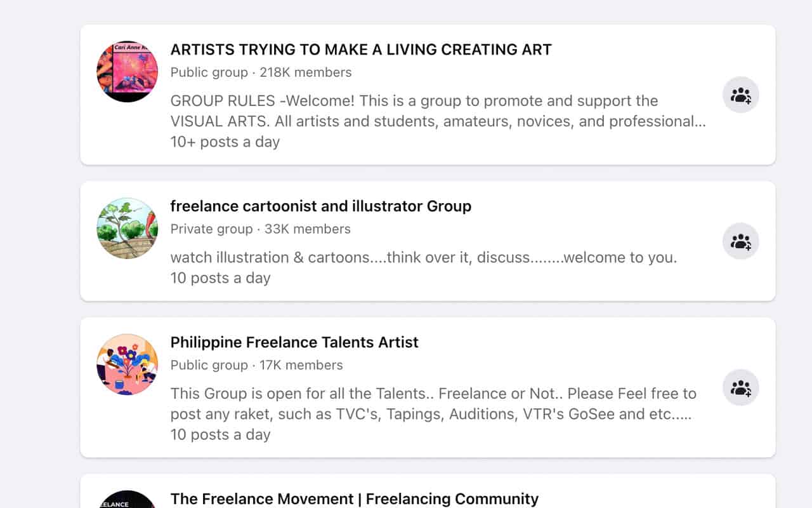Click the GROUP RULES description text

pyautogui.click(x=438, y=111)
